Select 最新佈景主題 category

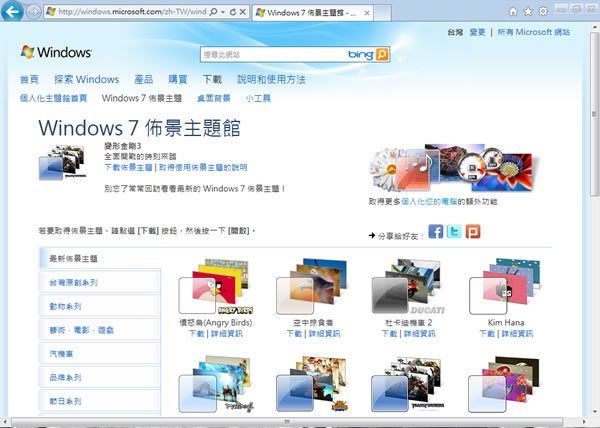coord(100,259)
